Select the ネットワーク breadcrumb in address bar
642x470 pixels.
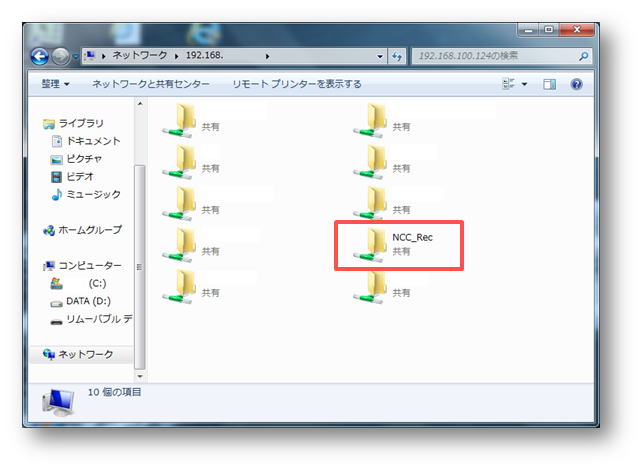point(140,55)
